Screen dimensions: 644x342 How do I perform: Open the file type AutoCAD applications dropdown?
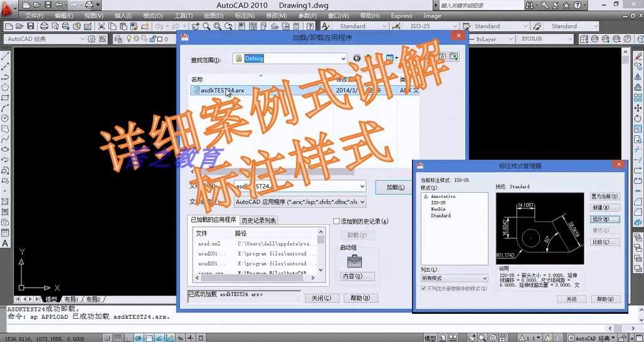tap(362, 202)
